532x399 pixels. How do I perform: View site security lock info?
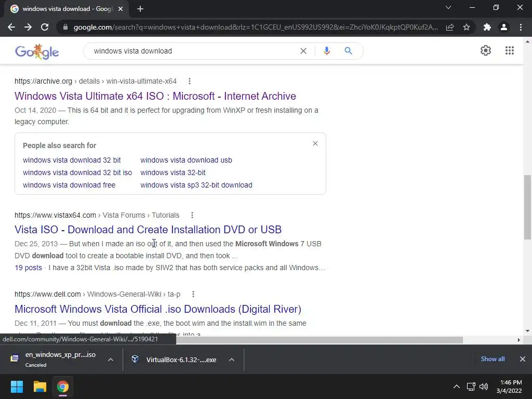click(65, 27)
